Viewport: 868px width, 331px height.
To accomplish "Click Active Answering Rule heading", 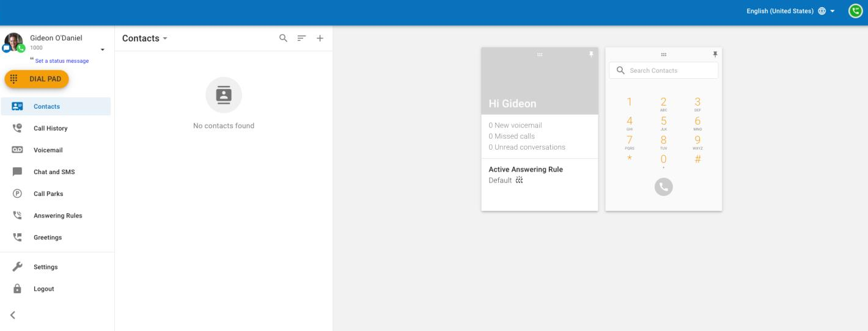I will point(526,169).
